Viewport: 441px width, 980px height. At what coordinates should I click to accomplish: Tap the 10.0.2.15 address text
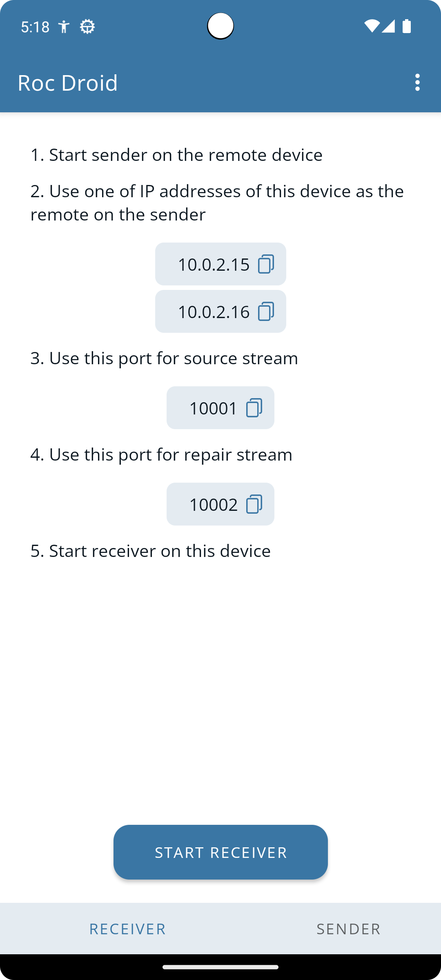(214, 264)
